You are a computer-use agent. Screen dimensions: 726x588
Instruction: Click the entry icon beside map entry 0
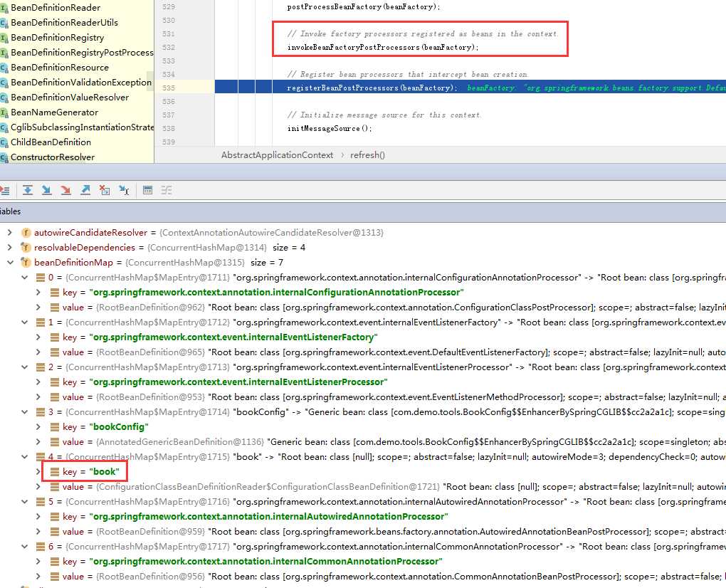click(41, 278)
